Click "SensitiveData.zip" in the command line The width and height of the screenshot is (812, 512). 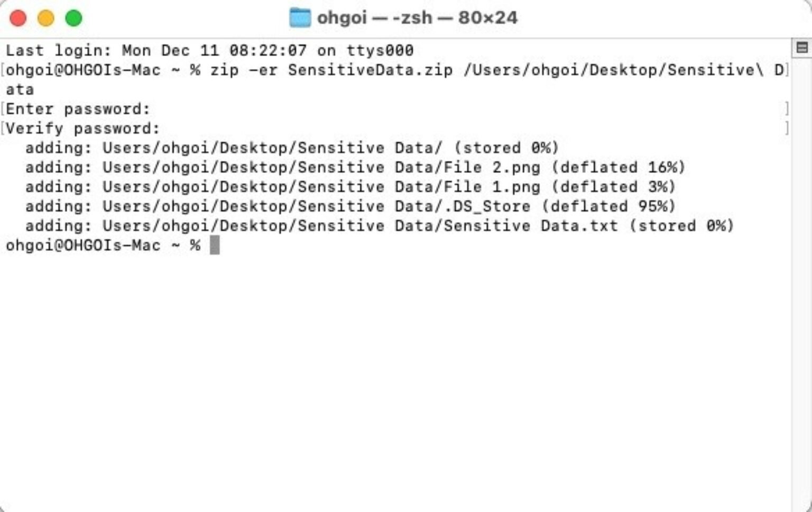tap(370, 70)
